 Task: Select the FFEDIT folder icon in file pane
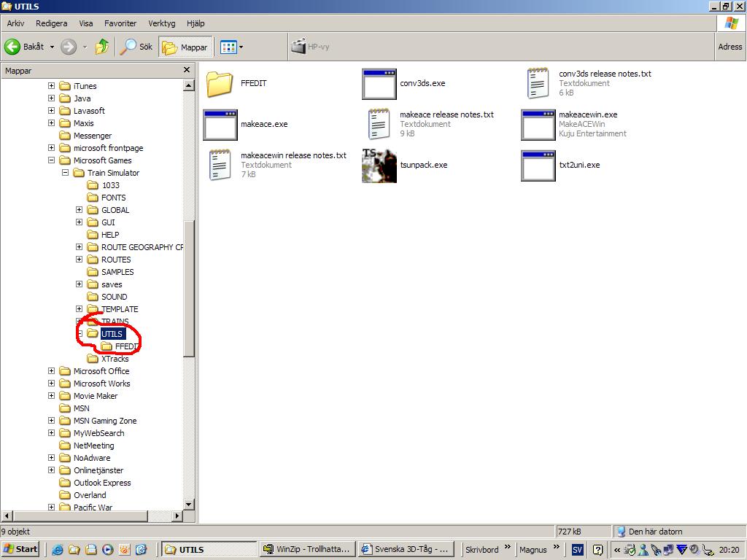[x=220, y=84]
